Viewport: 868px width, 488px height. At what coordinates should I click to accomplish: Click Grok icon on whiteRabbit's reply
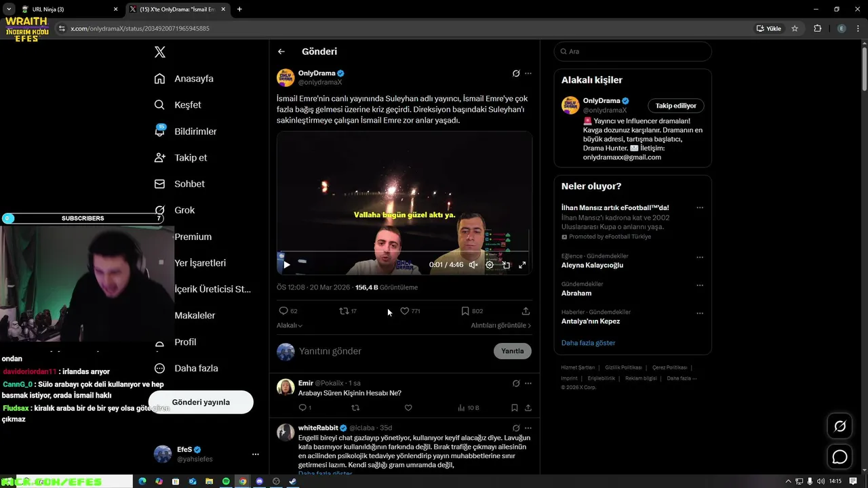point(516,428)
